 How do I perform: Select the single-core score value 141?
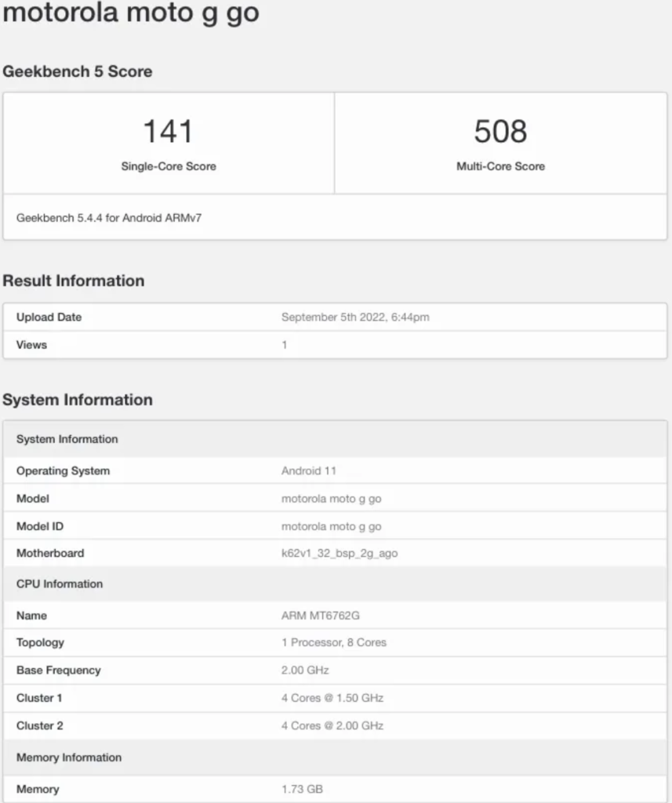[168, 131]
